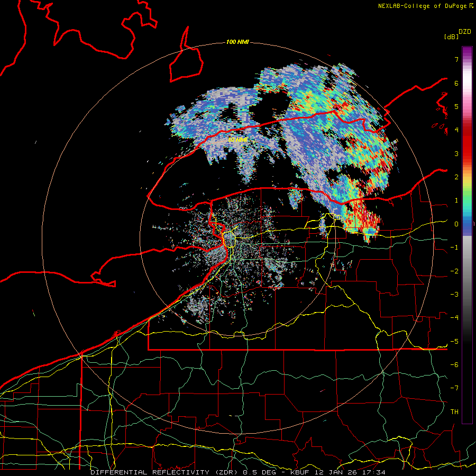Click the TH label on color scale
The image size is (476, 476).
pyautogui.click(x=454, y=412)
